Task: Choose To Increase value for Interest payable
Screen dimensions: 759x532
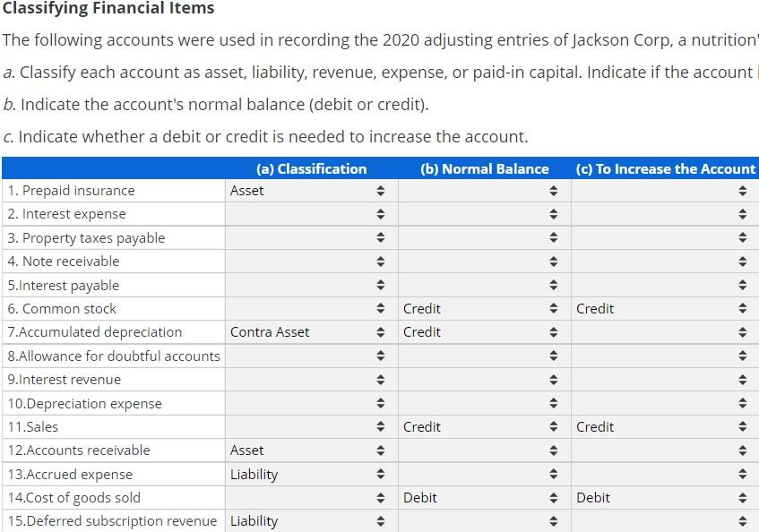Action: click(x=665, y=285)
